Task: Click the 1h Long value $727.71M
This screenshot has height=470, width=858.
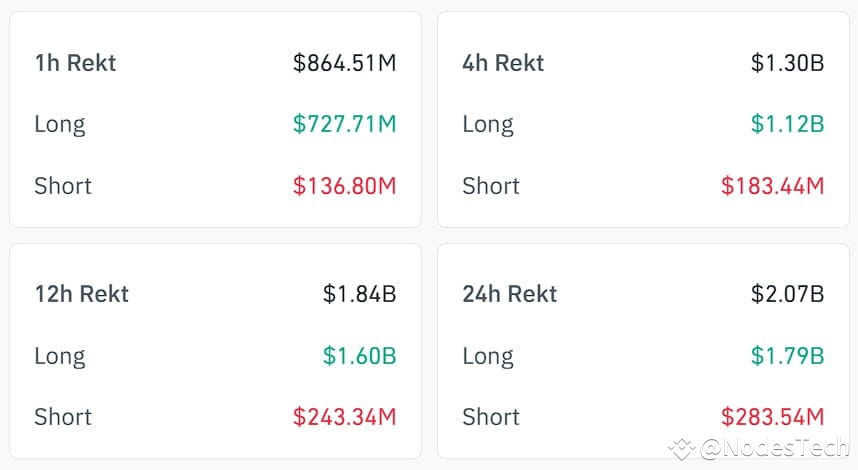Action: [x=344, y=124]
